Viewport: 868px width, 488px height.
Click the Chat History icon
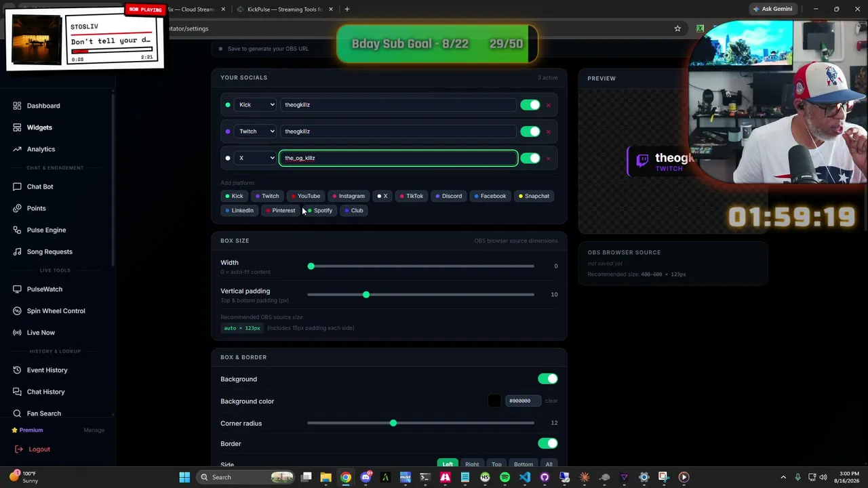(x=17, y=392)
